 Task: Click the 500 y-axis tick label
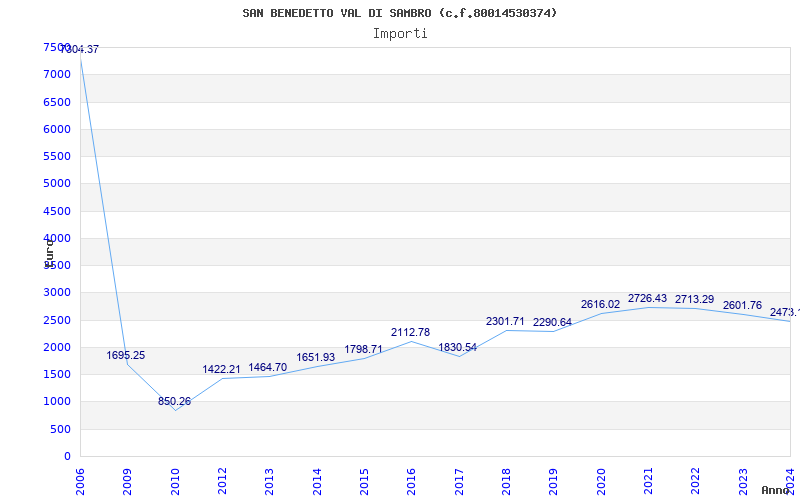[x=61, y=430]
